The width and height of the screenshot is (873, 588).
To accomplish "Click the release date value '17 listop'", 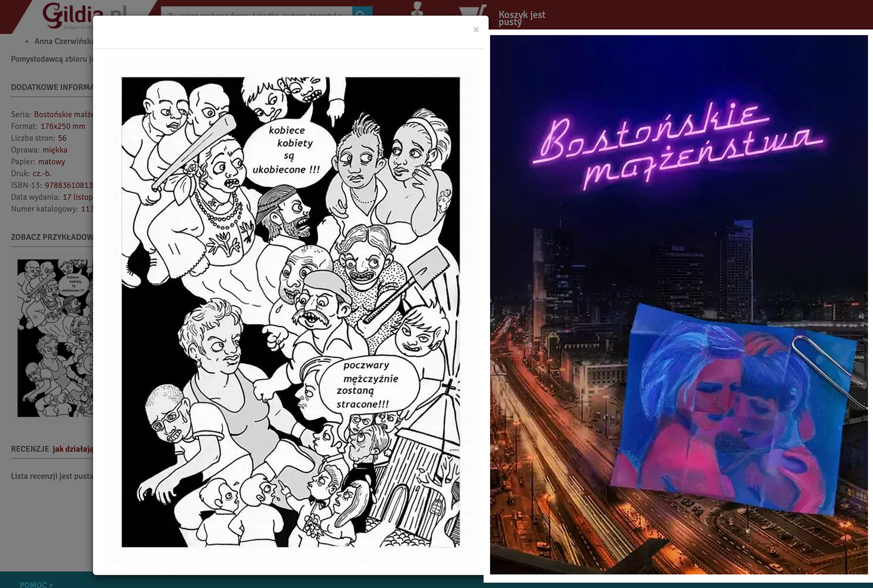I will 78,197.
